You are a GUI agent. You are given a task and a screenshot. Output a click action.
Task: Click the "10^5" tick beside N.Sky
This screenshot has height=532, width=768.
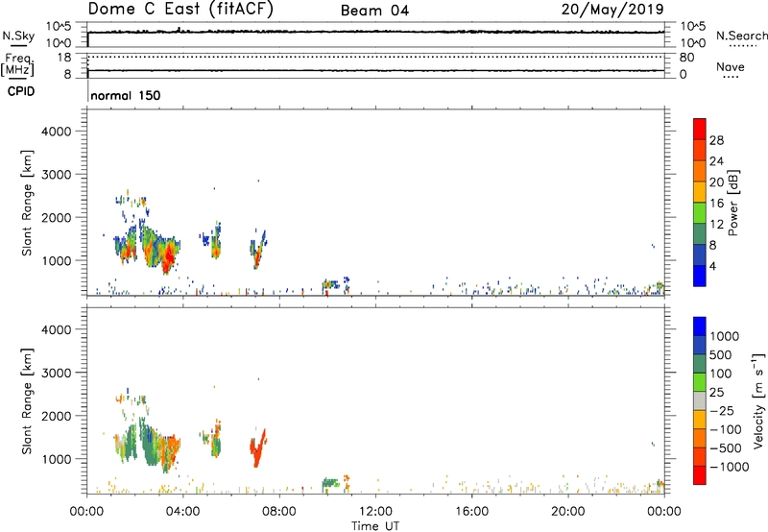coord(59,27)
